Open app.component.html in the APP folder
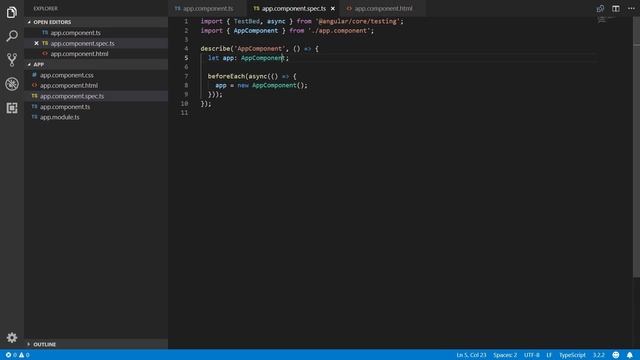This screenshot has height=360, width=640. (96, 86)
